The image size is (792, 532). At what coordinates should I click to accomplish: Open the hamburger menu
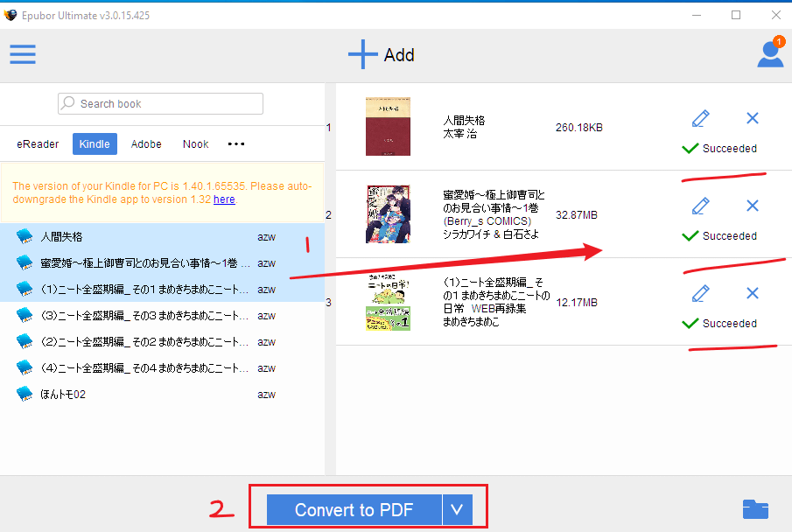pos(23,54)
